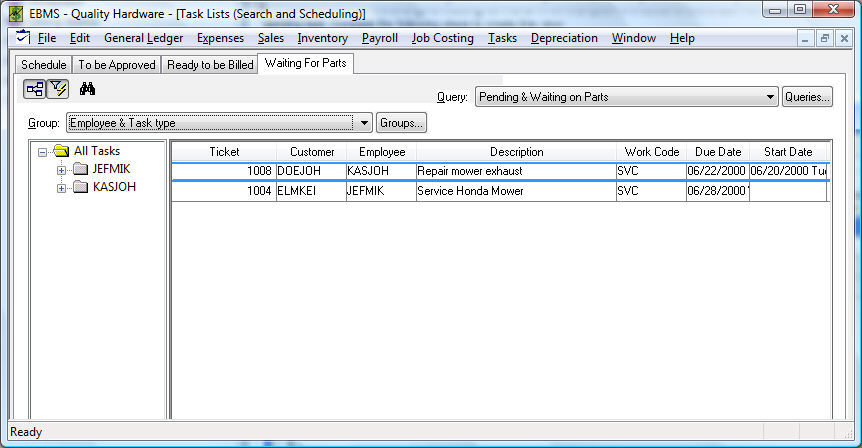Collapse the All Tasks tree node
This screenshot has width=862, height=448.
[43, 151]
